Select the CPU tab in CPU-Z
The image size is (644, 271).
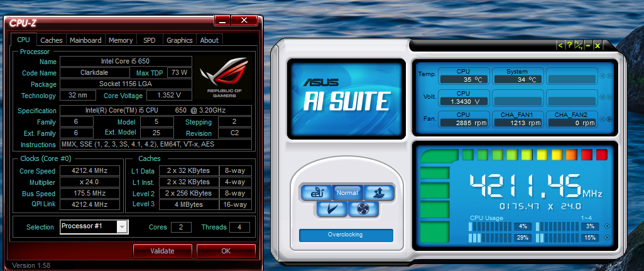pos(23,40)
